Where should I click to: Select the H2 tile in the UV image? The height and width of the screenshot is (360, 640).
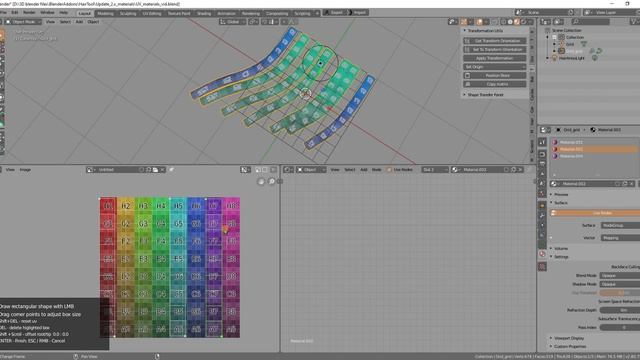125,206
